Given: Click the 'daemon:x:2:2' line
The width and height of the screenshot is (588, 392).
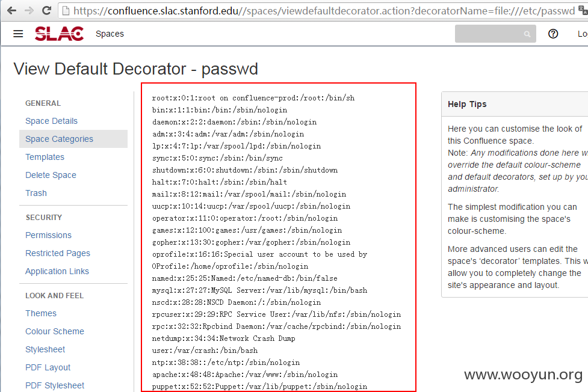Looking at the screenshot, I should point(234,122).
